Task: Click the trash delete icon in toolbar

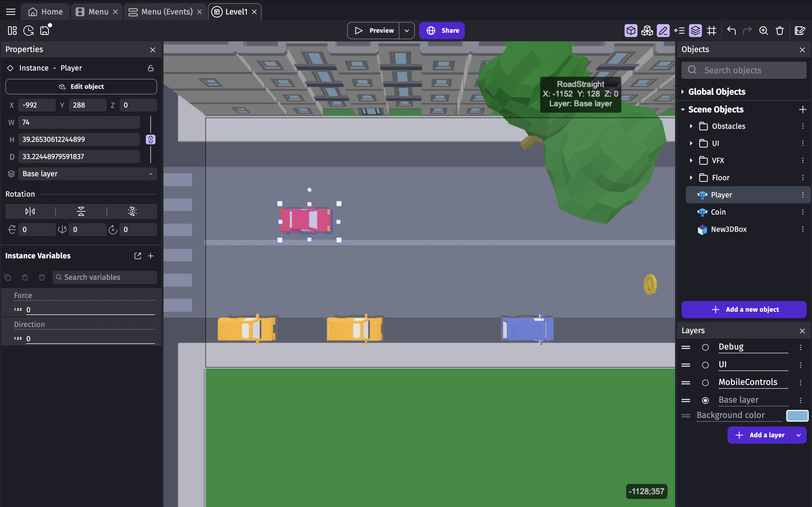Action: [780, 31]
